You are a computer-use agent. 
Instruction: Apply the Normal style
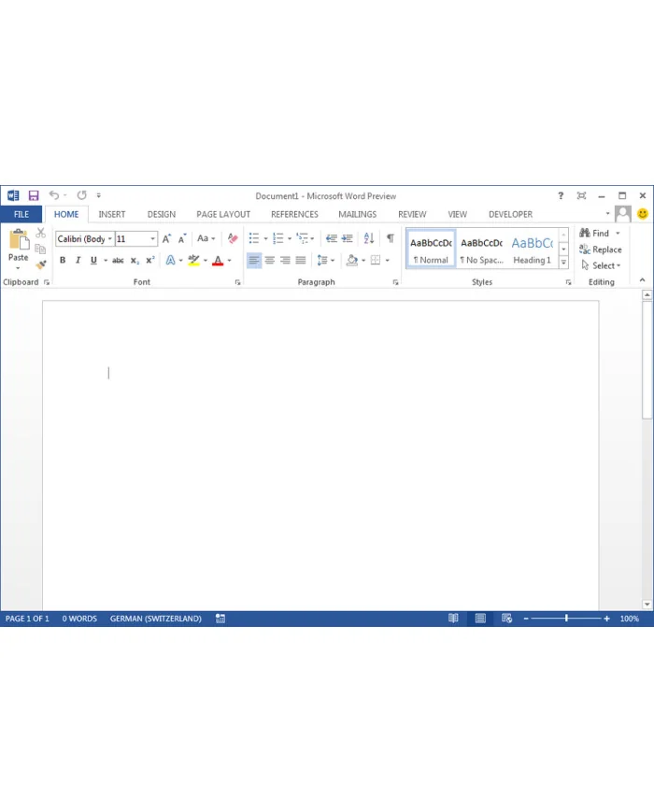point(431,249)
